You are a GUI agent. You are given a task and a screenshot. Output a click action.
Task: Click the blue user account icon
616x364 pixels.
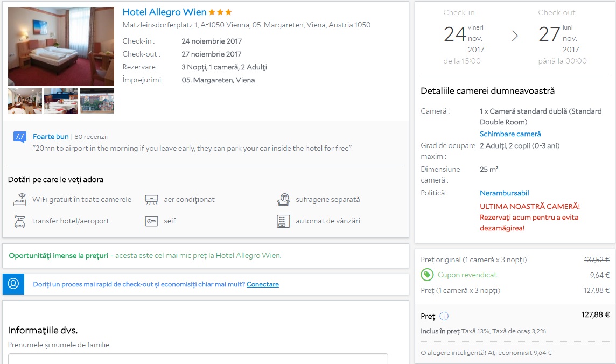tap(13, 284)
